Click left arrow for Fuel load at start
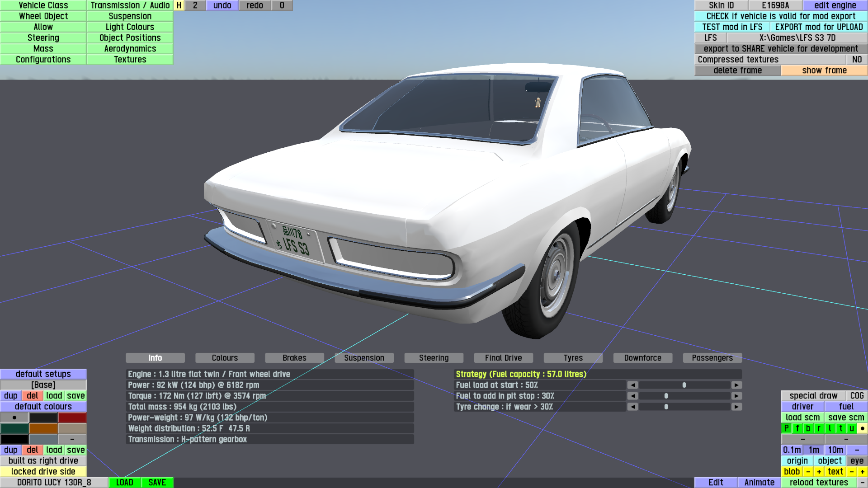 (632, 385)
